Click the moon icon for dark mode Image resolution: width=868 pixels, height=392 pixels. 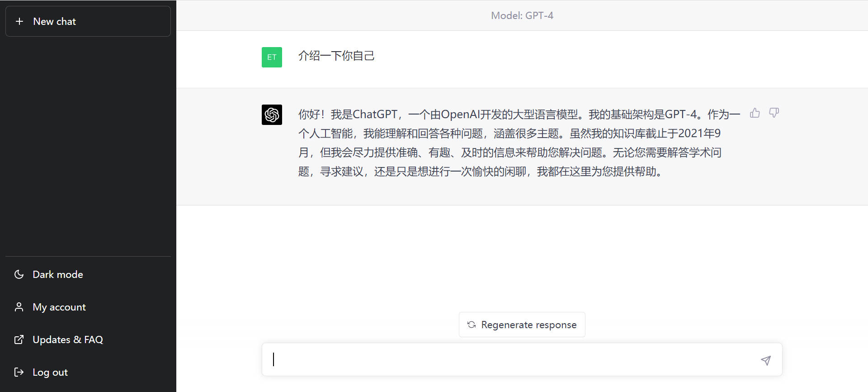coord(19,274)
